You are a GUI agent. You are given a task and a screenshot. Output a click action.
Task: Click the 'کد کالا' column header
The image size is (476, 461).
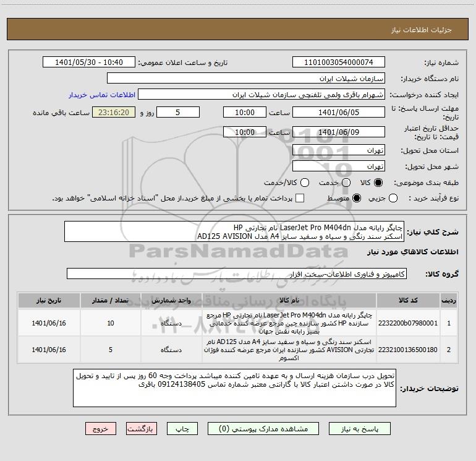[408, 300]
